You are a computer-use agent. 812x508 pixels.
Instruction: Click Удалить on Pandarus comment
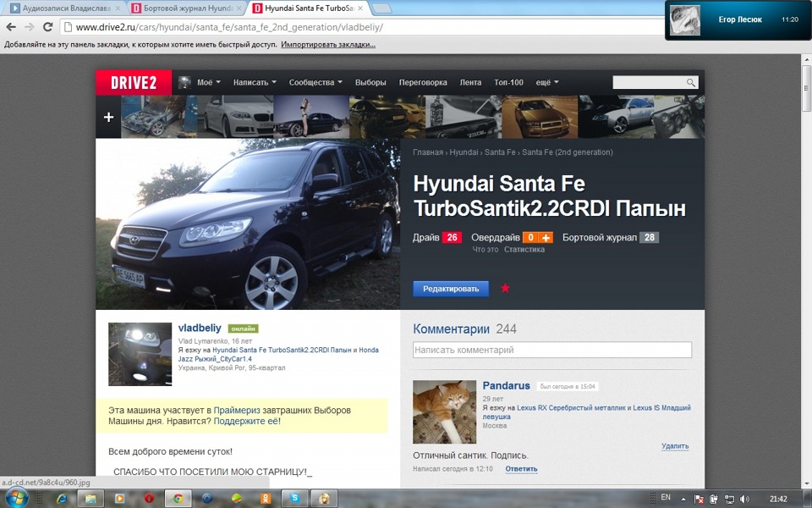pos(675,446)
